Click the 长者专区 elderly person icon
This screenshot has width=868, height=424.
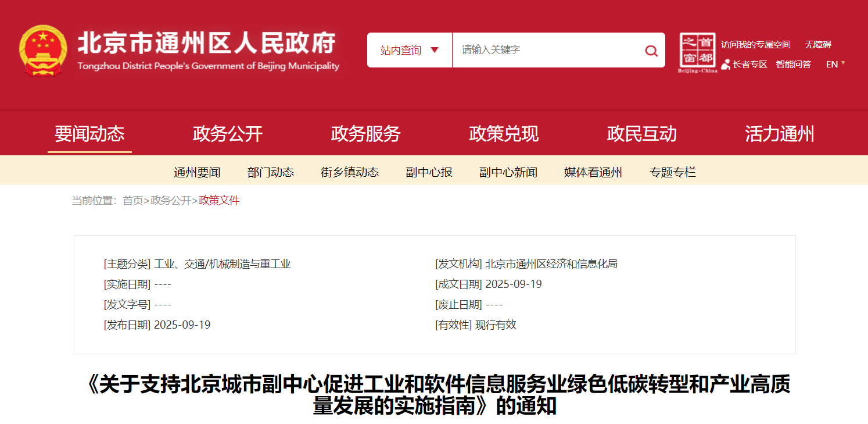[x=726, y=65]
